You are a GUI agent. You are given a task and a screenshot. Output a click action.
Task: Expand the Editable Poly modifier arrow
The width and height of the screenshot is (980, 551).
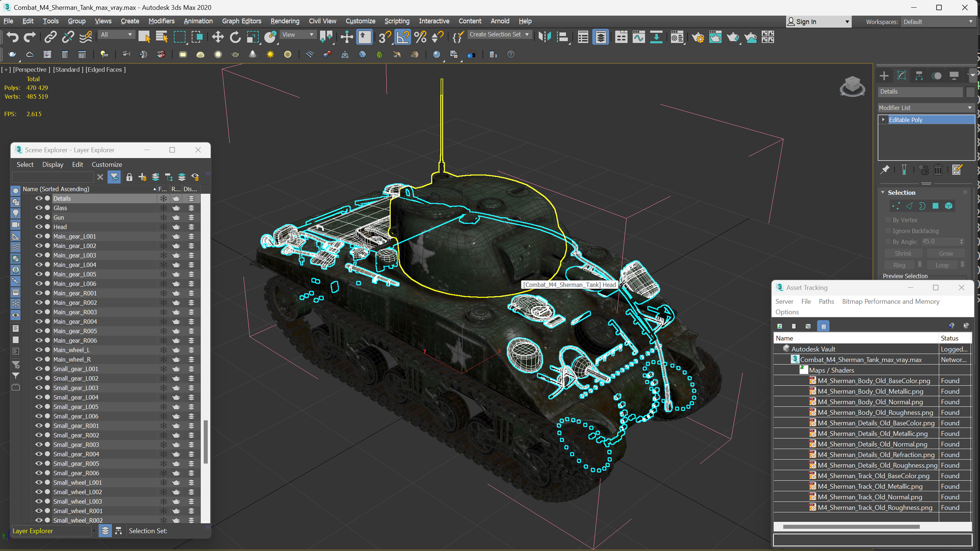(883, 120)
